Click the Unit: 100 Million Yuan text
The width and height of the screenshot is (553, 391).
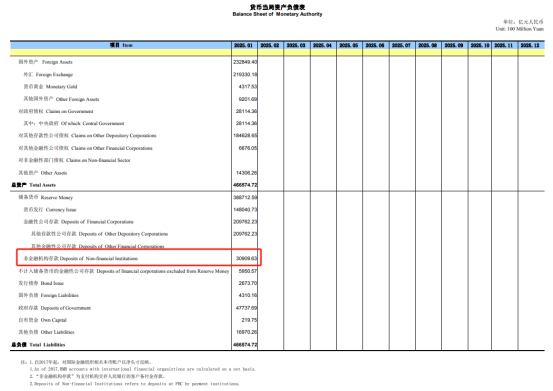point(519,29)
